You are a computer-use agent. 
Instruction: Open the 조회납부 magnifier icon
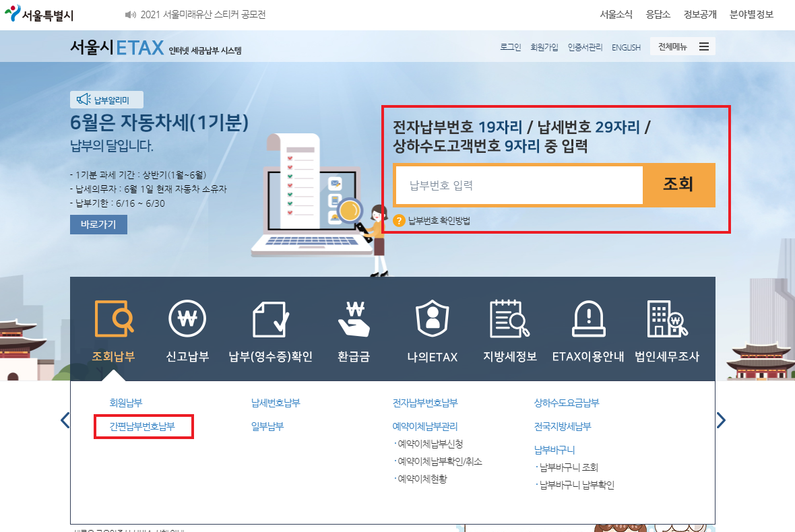click(114, 318)
